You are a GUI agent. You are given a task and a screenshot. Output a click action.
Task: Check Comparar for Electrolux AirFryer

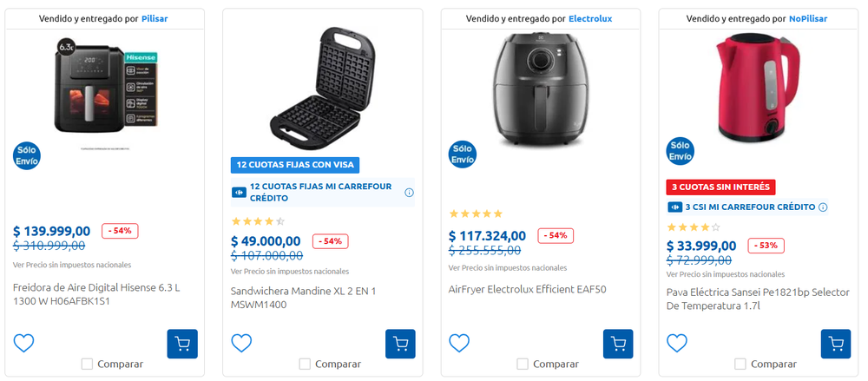[x=523, y=364]
